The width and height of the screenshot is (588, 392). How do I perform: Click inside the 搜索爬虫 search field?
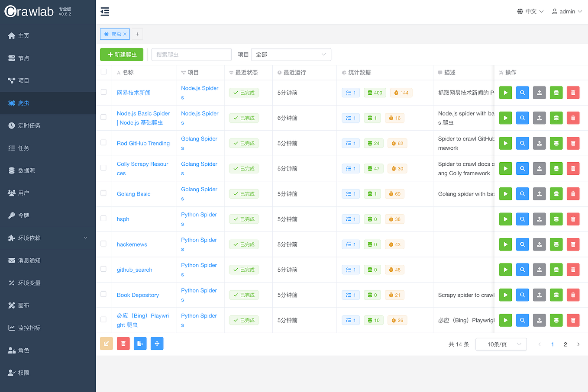191,54
